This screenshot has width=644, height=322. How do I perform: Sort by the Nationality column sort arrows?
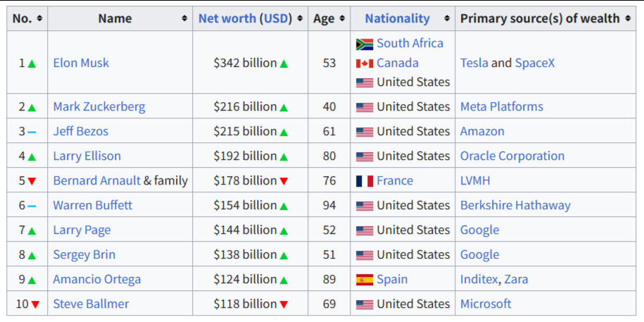point(447,18)
